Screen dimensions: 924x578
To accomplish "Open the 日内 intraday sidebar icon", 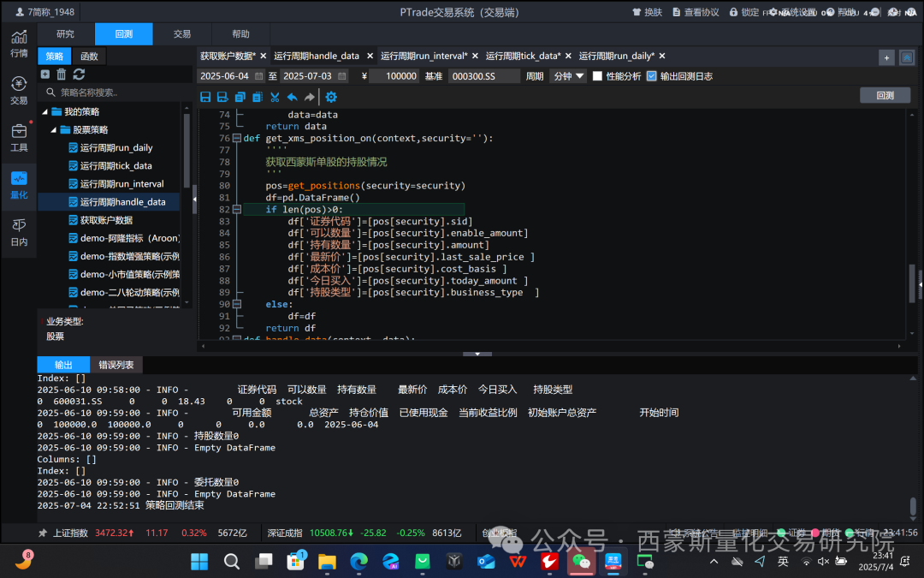I will click(19, 232).
